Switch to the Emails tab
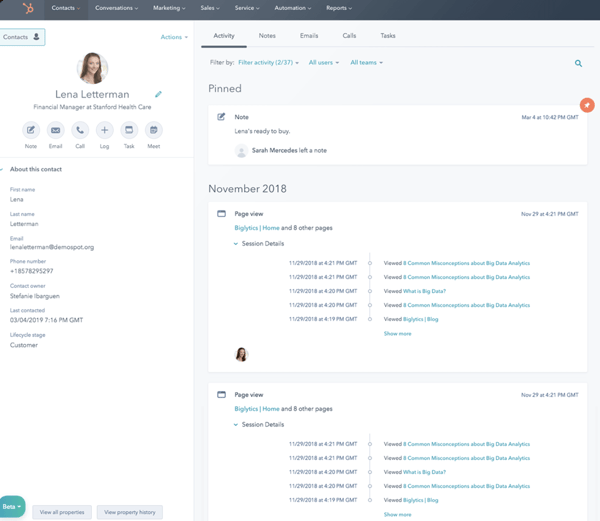The width and height of the screenshot is (600, 521). click(x=309, y=36)
